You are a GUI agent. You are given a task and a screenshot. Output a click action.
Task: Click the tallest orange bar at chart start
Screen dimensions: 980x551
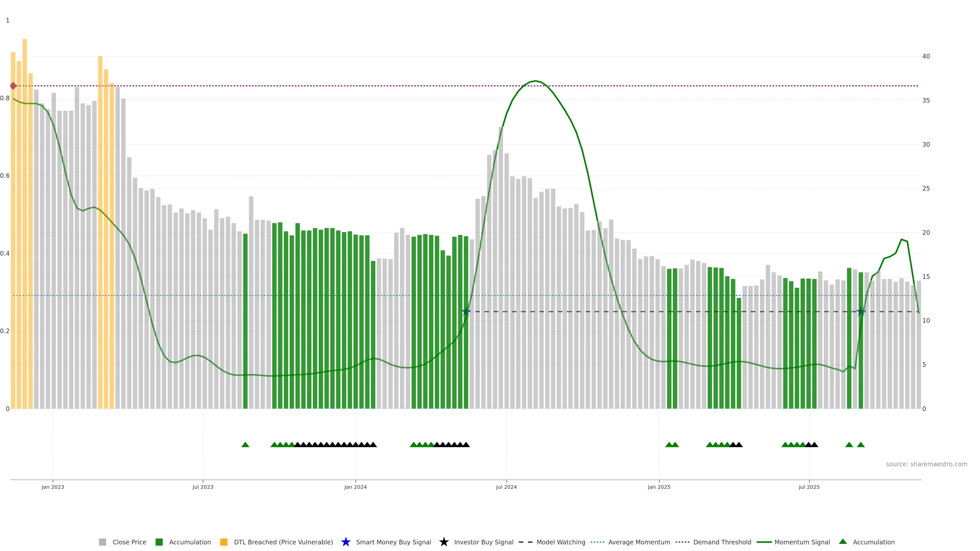(25, 190)
